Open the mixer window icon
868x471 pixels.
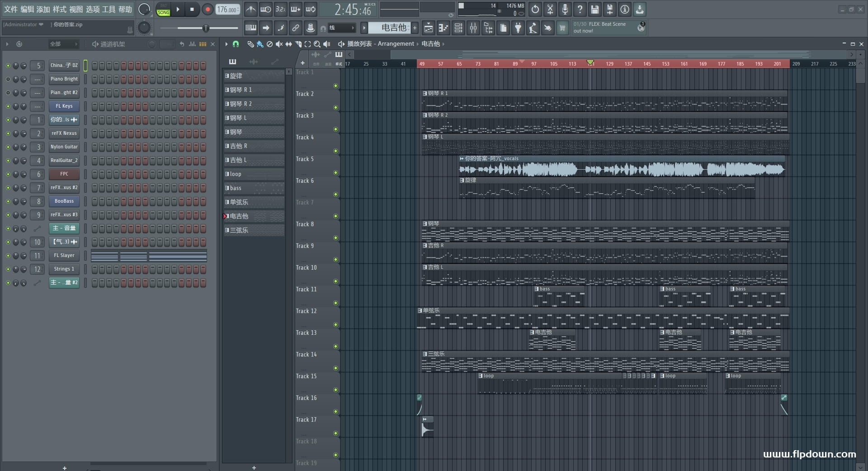[473, 28]
